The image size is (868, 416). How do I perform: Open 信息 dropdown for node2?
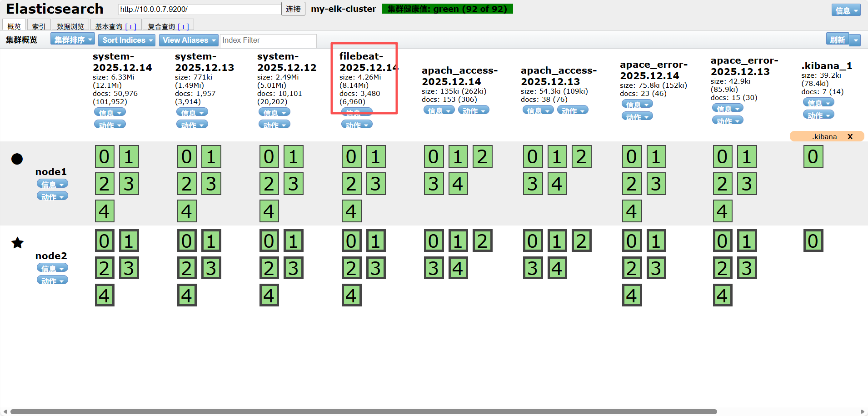53,268
